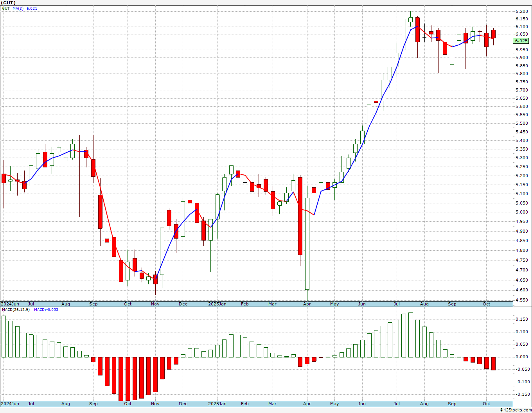
Task: Select the "0.050" MACD axis label
Action: point(521,344)
